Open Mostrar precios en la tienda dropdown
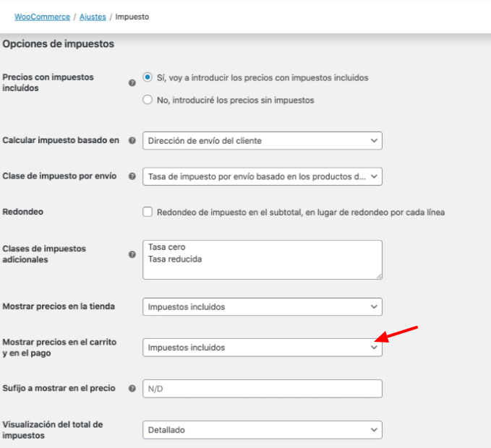Viewport: 491px width, 448px height. pyautogui.click(x=262, y=306)
